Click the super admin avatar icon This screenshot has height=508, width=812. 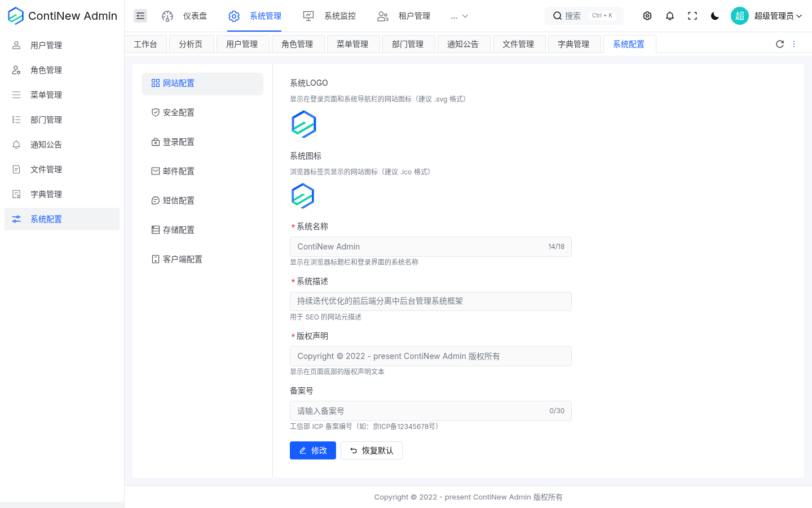coord(740,16)
